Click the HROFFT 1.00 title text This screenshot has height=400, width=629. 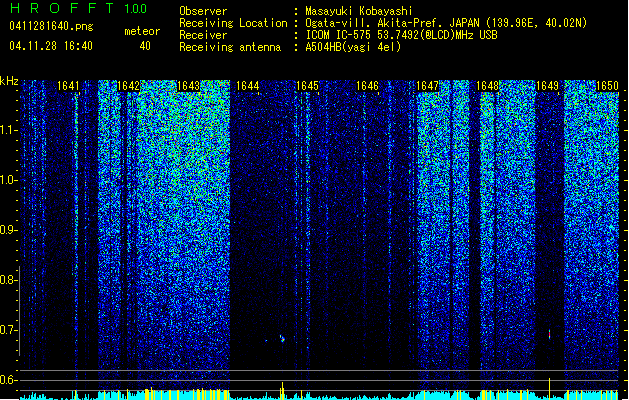coord(78,8)
